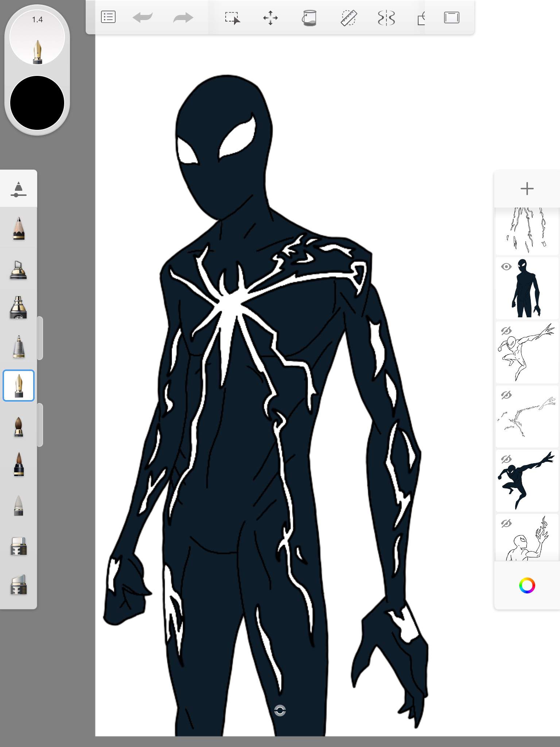The height and width of the screenshot is (747, 560).
Task: Select the gold nib ink pen
Action: click(x=19, y=386)
